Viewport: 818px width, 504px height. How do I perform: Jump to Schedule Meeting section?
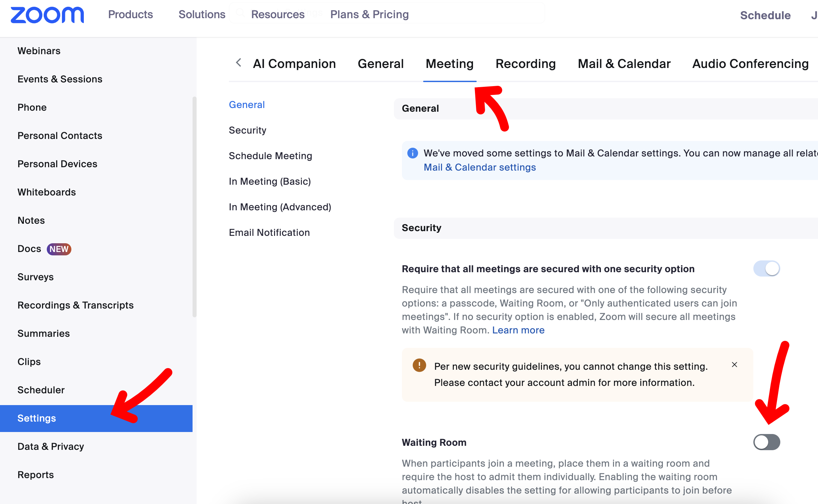pyautogui.click(x=270, y=156)
